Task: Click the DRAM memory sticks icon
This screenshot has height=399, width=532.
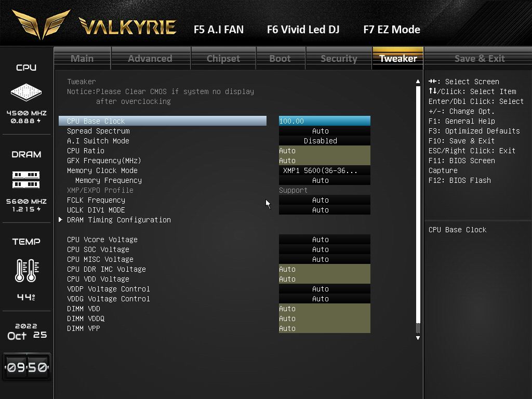Action: [x=26, y=179]
